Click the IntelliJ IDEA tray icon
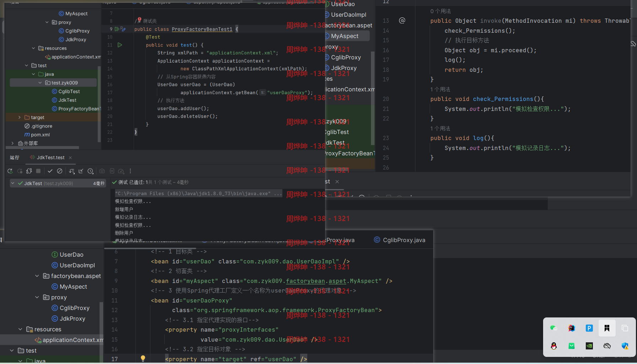The width and height of the screenshot is (637, 364). coord(572,328)
